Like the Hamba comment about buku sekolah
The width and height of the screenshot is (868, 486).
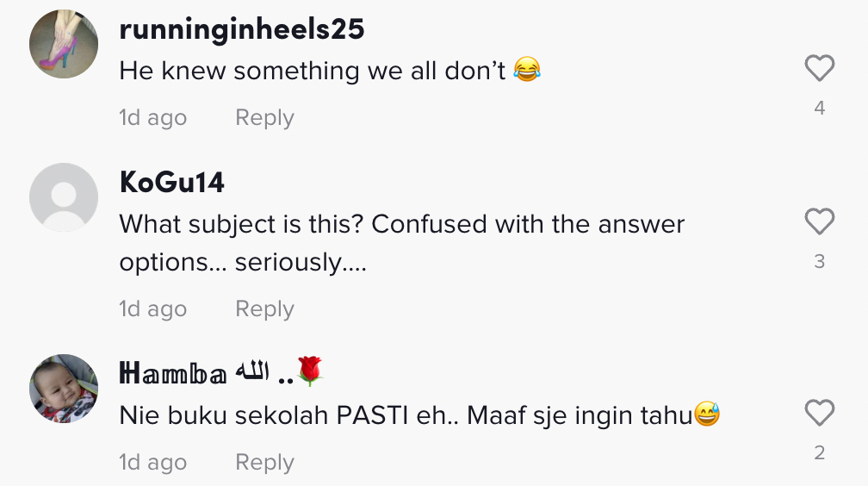click(x=819, y=413)
